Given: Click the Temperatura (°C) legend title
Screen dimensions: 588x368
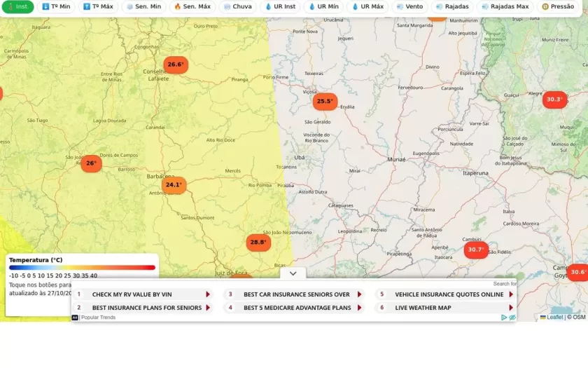Looking at the screenshot, I should point(36,260).
